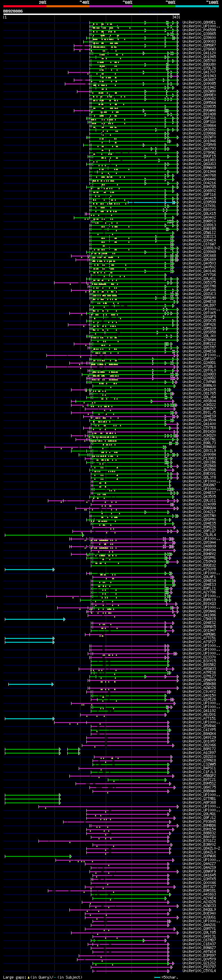Click cyan alignment bar of UniRef100_C5KRI5
Screen dimensions: 222x980
[35, 619]
